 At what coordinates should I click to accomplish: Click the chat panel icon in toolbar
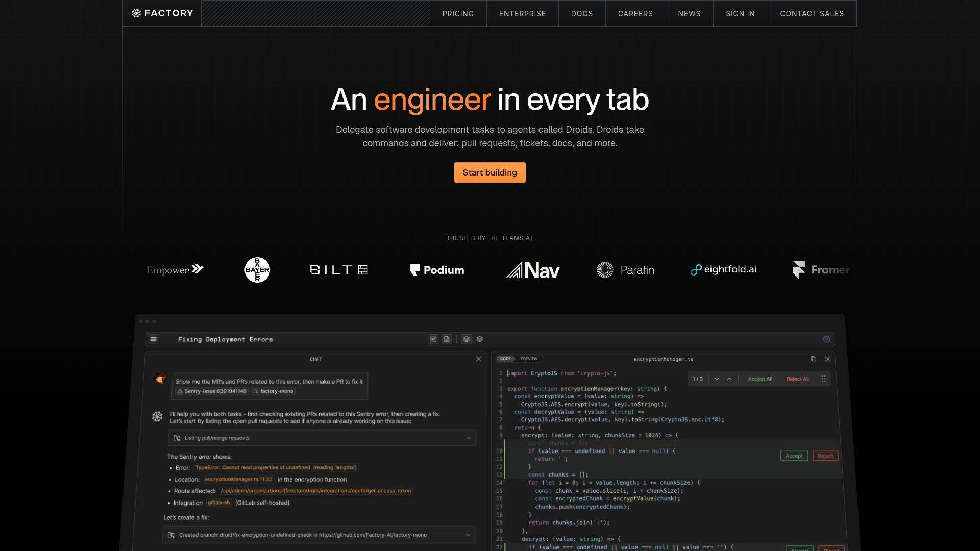[433, 339]
